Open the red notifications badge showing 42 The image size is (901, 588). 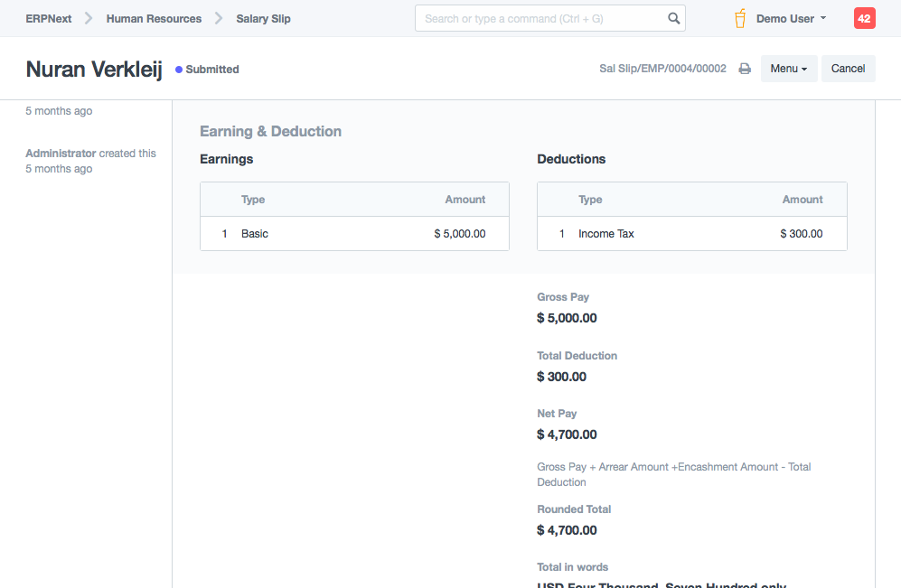tap(864, 18)
